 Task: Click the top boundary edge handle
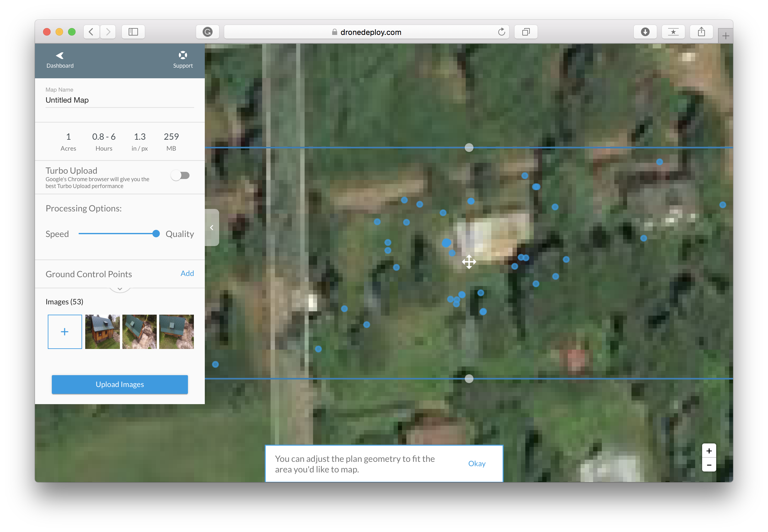[469, 147]
